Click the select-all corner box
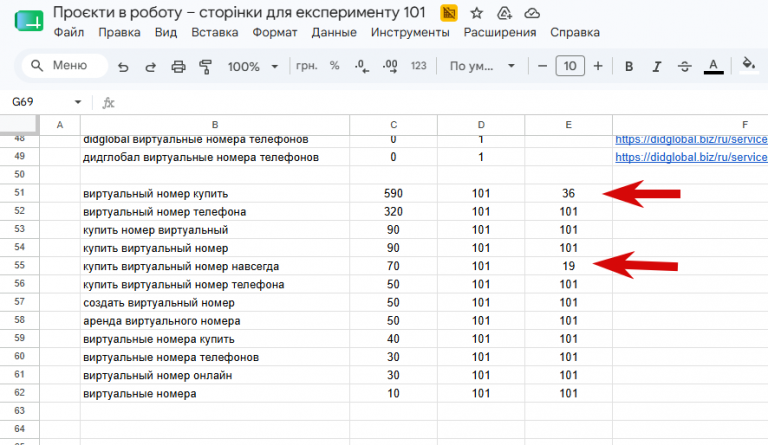This screenshot has width=768, height=445. click(19, 124)
